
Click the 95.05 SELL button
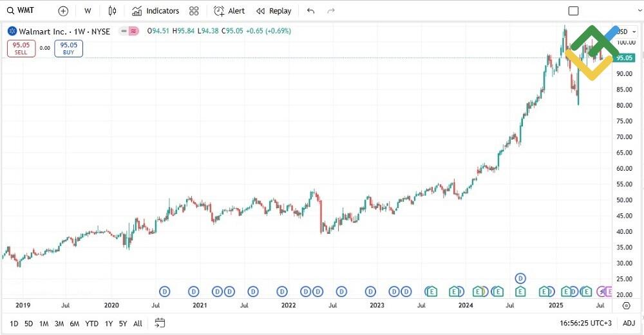click(21, 48)
